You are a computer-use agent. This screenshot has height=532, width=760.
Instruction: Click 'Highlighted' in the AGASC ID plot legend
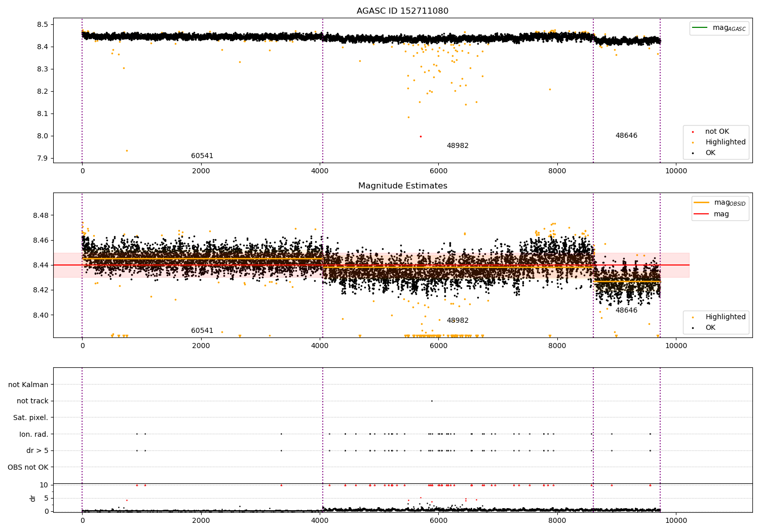pos(726,142)
